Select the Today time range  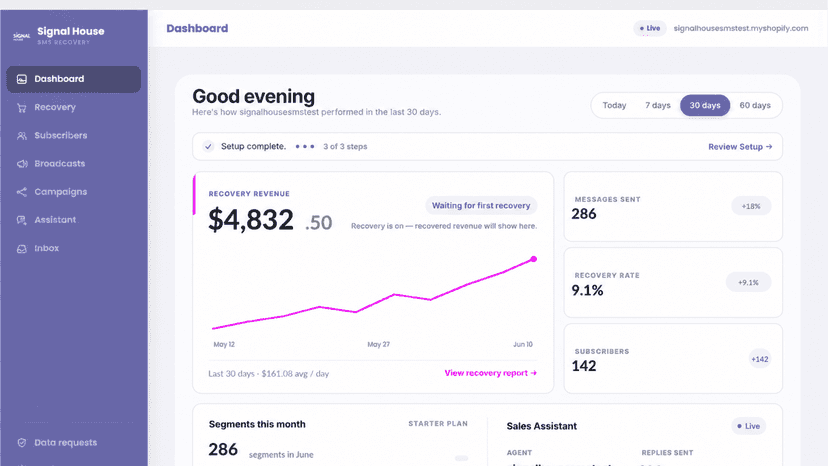click(614, 105)
